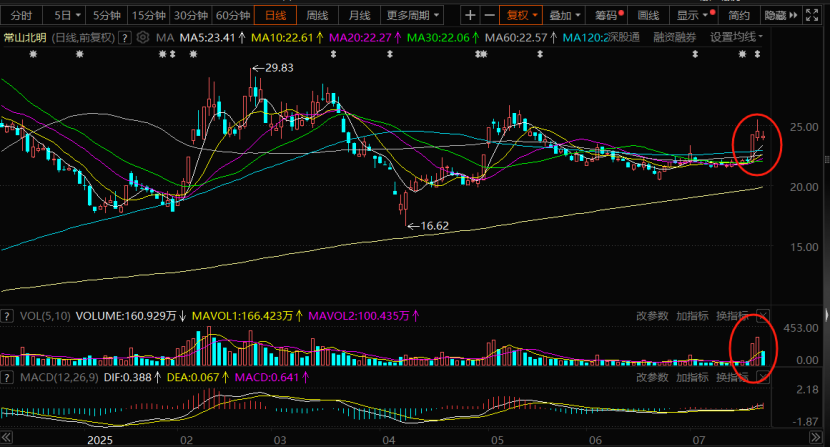The height and width of the screenshot is (447, 831).
Task: Click the double-right arrow at timeline end
Action: 816,438
